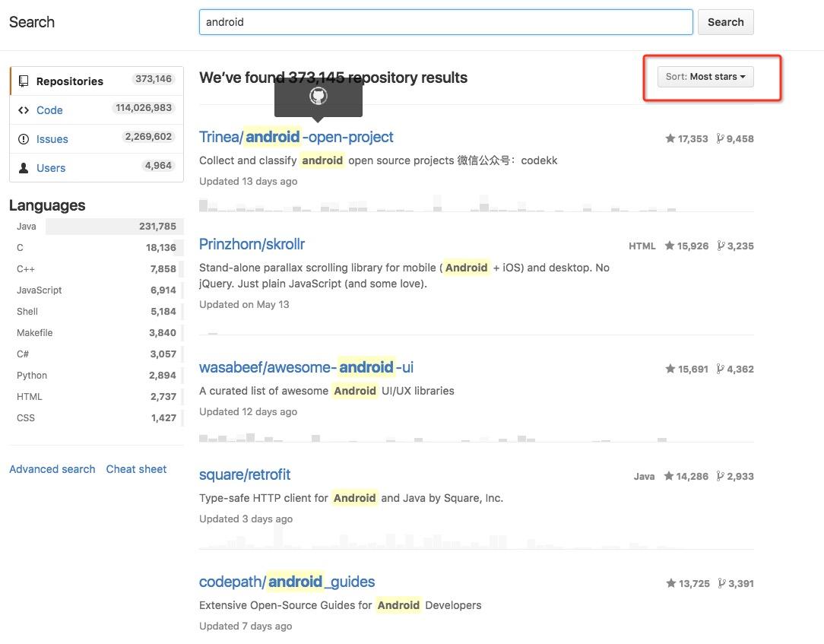Click the GitHub octocat icon in the tooltip
This screenshot has width=824, height=644.
[x=318, y=96]
